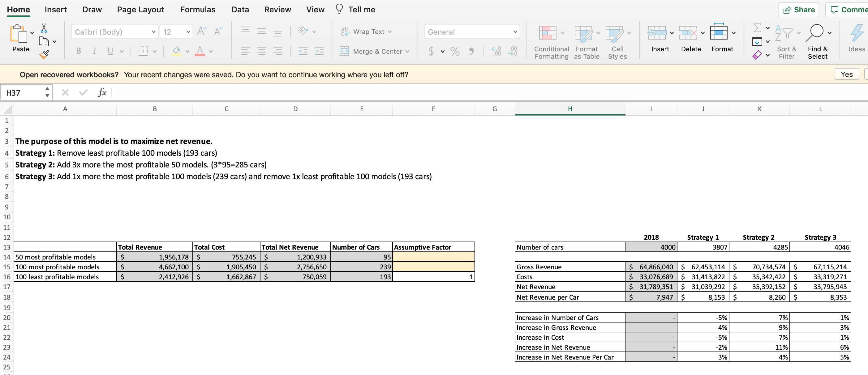Click the Share button
Viewport: 868px width, 375px height.
coord(798,10)
